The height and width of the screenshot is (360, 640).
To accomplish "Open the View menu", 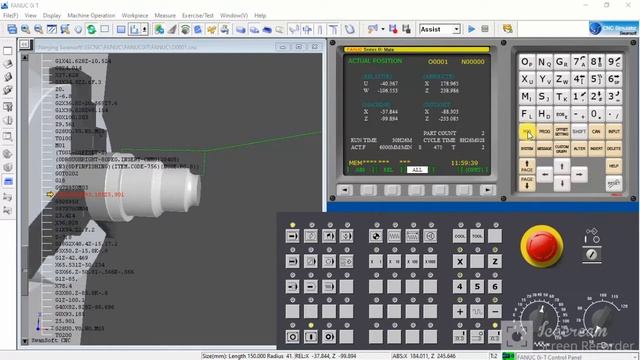I will (x=31, y=16).
